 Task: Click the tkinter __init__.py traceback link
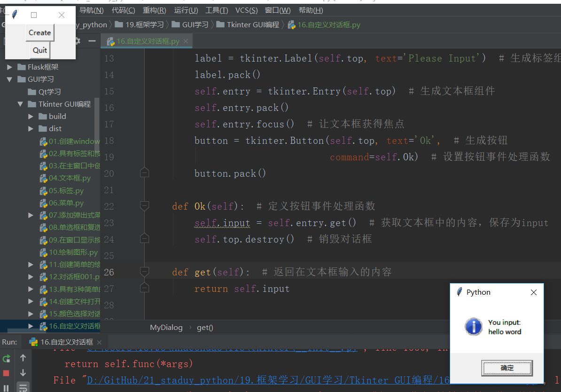click(x=222, y=349)
